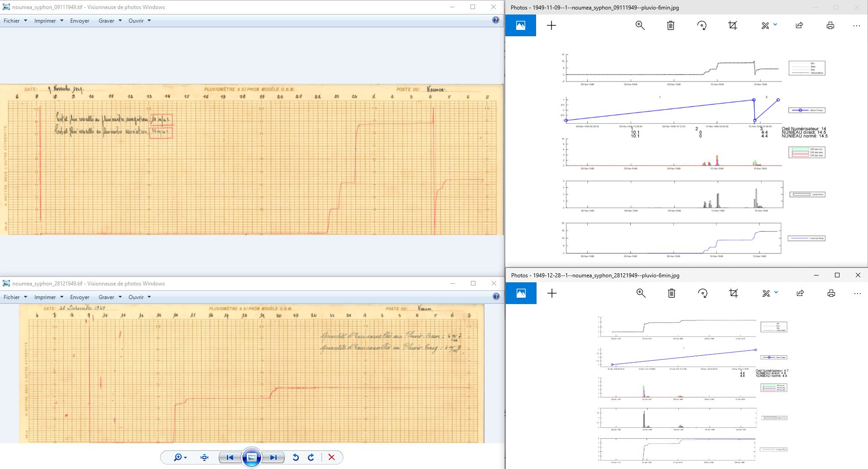Zoom in the 1949-11-09 Photos window

640,25
